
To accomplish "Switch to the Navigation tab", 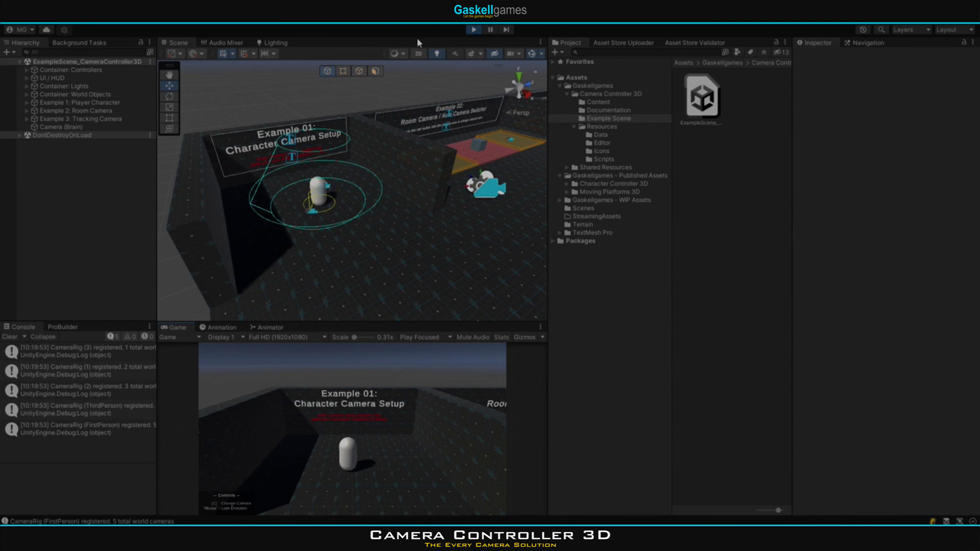I will [x=864, y=43].
